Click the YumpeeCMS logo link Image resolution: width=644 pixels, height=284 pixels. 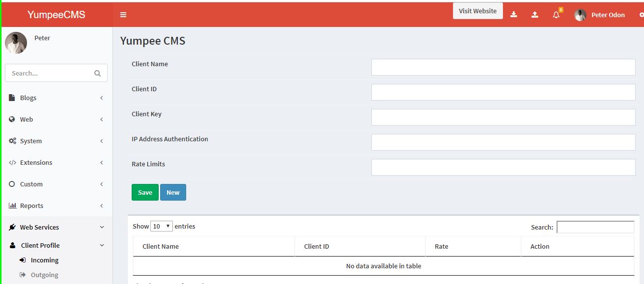coord(56,15)
